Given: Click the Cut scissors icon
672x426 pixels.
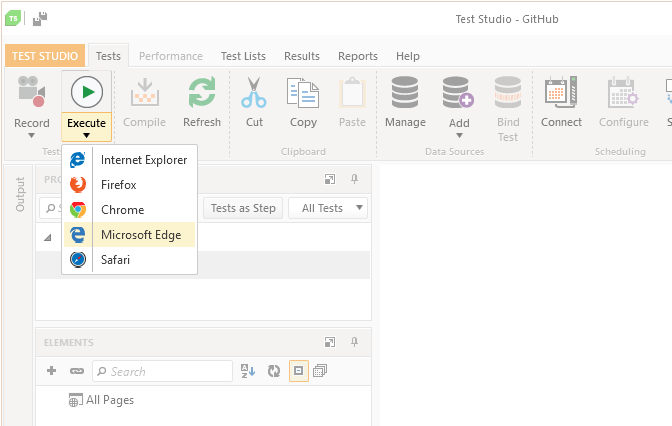Looking at the screenshot, I should [x=254, y=92].
